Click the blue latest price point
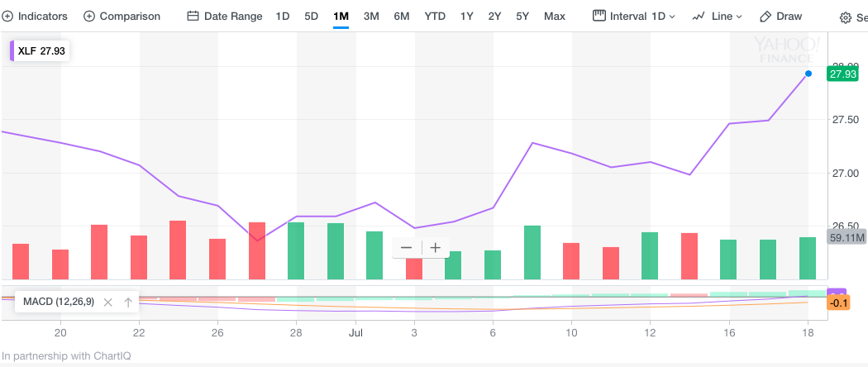Viewport: 868px width, 367px height. 808,74
